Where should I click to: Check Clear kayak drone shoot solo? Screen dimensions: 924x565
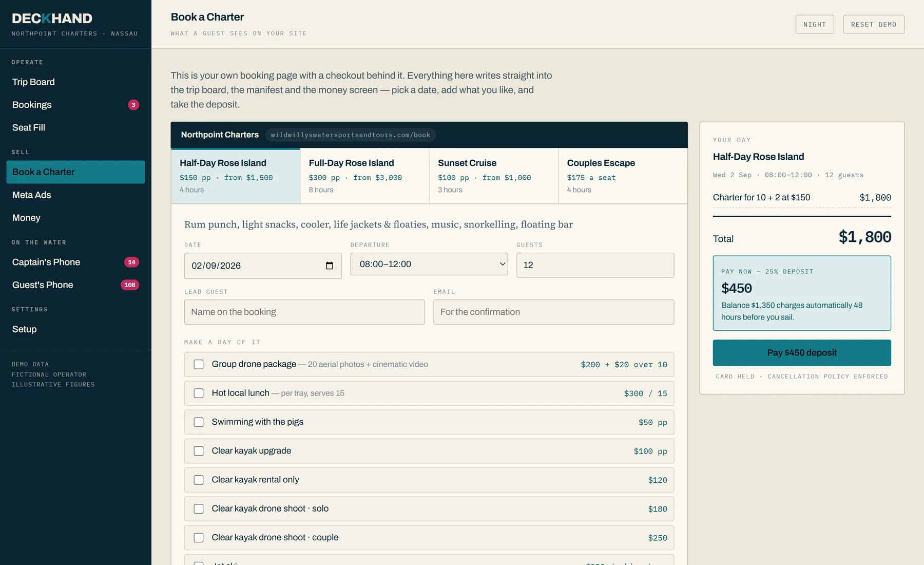[x=199, y=509]
